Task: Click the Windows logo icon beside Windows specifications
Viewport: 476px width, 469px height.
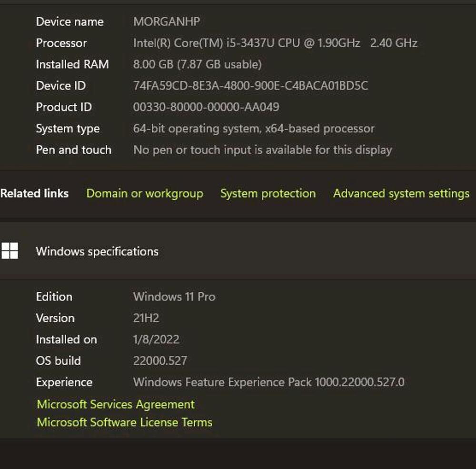Action: (x=10, y=251)
